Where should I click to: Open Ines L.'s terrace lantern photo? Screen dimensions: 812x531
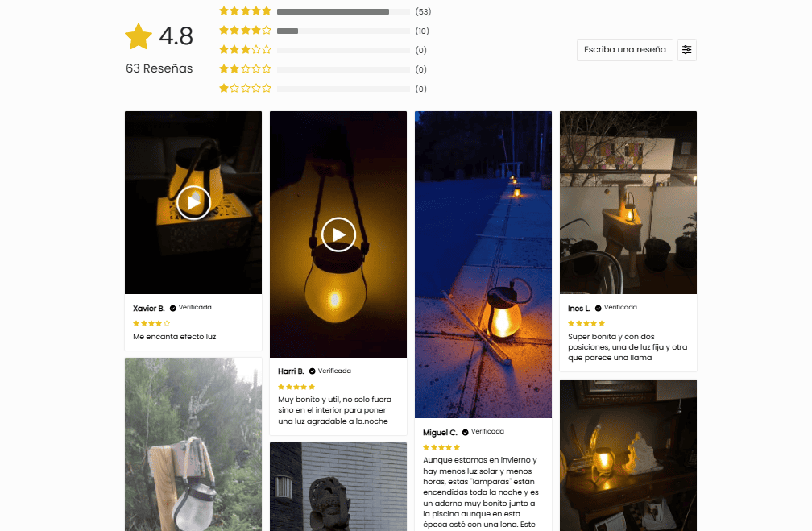[628, 202]
